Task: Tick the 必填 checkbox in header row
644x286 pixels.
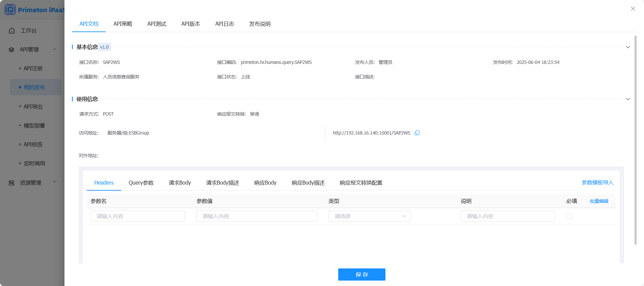Action: [569, 216]
